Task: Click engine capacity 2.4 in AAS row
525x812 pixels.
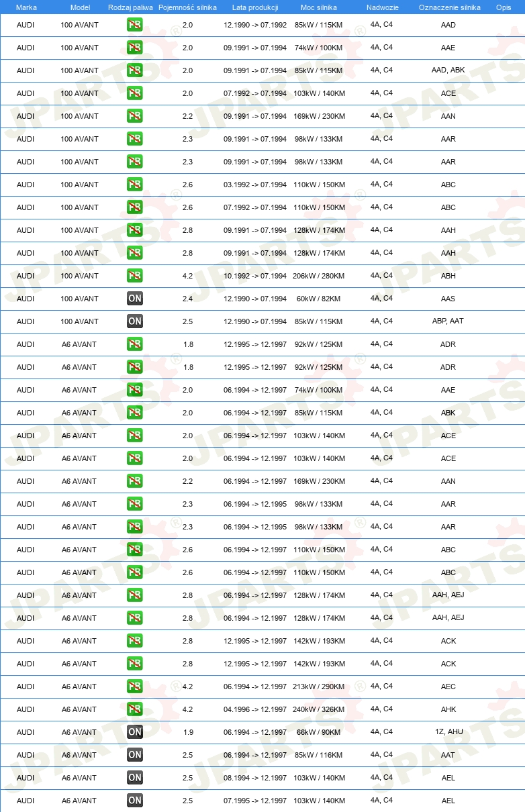Action: tap(187, 299)
